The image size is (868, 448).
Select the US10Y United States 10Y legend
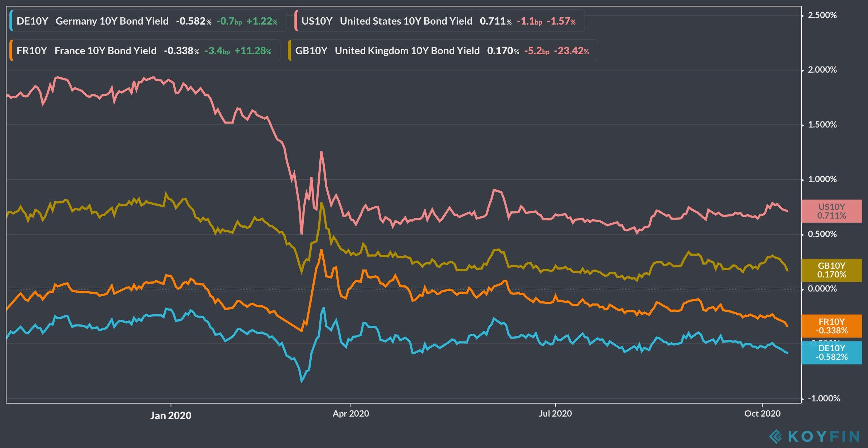(x=406, y=21)
